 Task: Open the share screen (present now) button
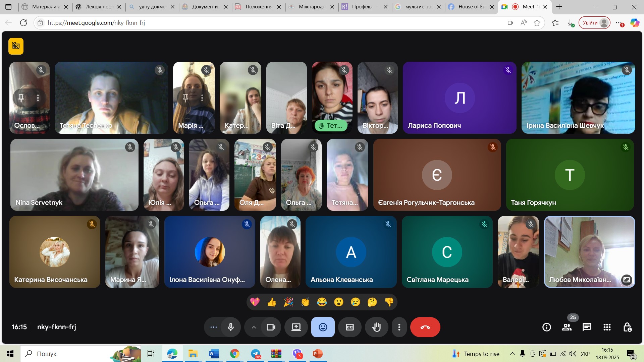coord(296,327)
